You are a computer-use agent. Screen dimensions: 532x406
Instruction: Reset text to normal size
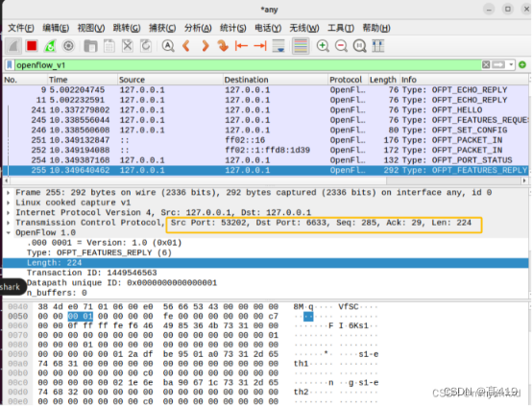tap(360, 46)
